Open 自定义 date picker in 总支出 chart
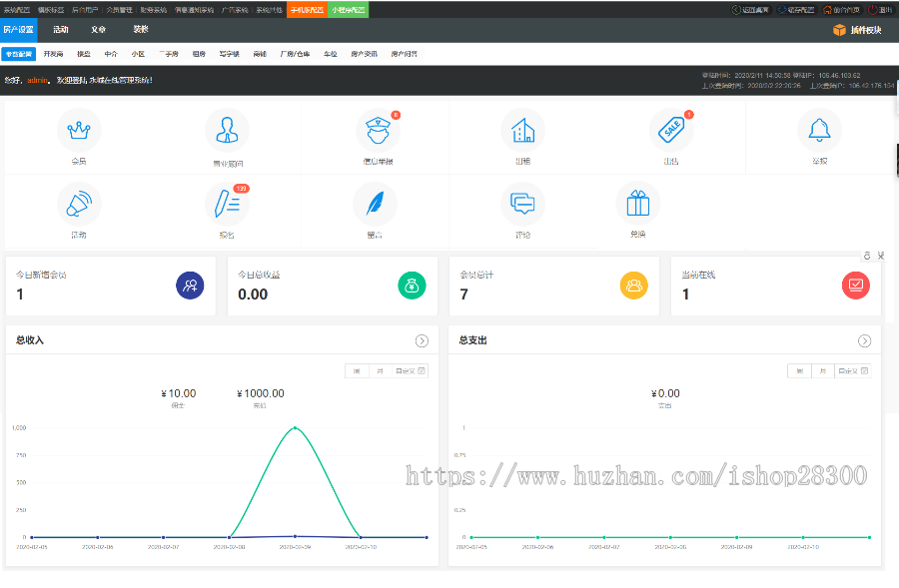This screenshot has height=588, width=899. pos(853,371)
